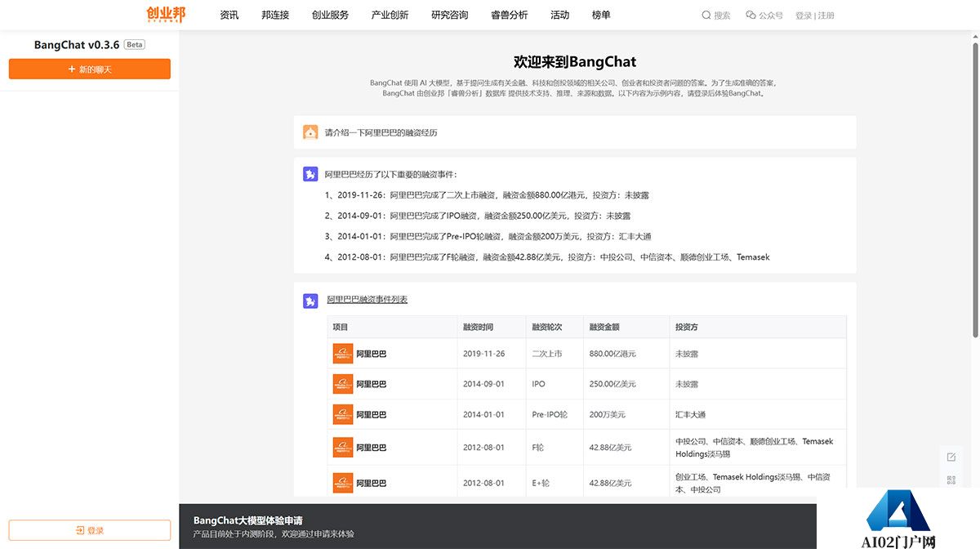Open the 产业创新 menu
The image size is (980, 549).
coord(390,15)
